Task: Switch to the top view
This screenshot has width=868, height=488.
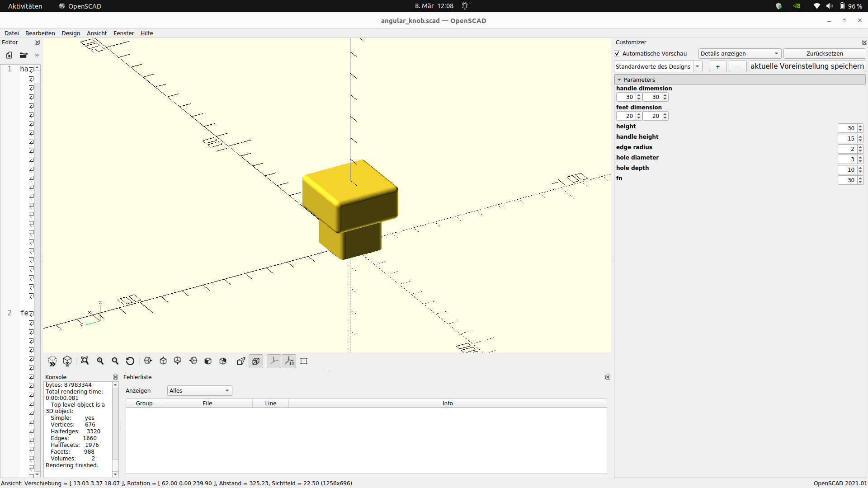Action: pos(163,361)
